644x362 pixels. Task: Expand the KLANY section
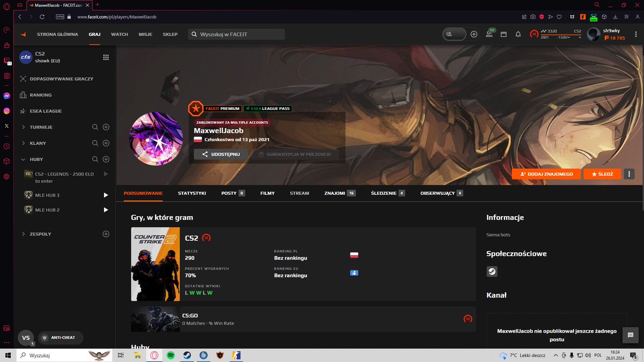24,143
